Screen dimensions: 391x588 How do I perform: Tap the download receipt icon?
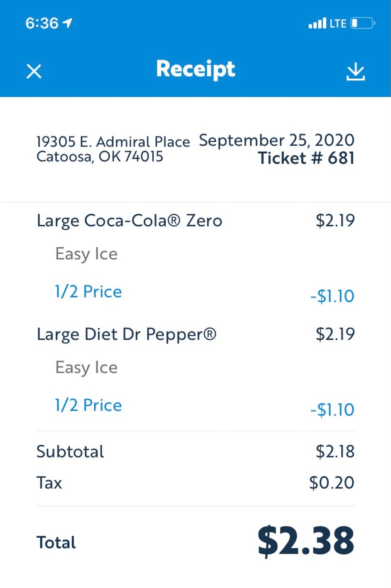355,71
